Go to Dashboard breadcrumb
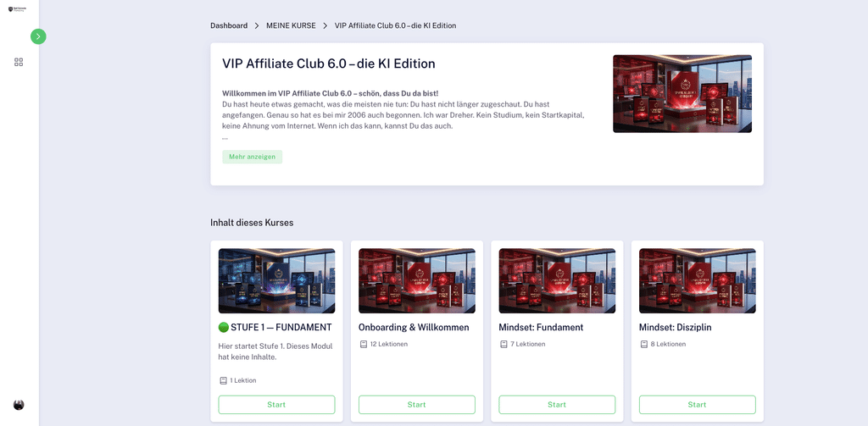Viewport: 868px width, 426px height. click(229, 25)
